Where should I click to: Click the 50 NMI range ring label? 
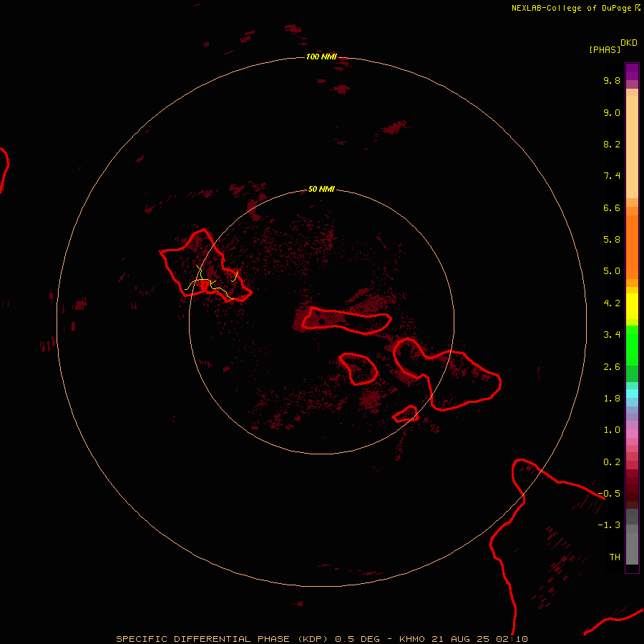[321, 189]
